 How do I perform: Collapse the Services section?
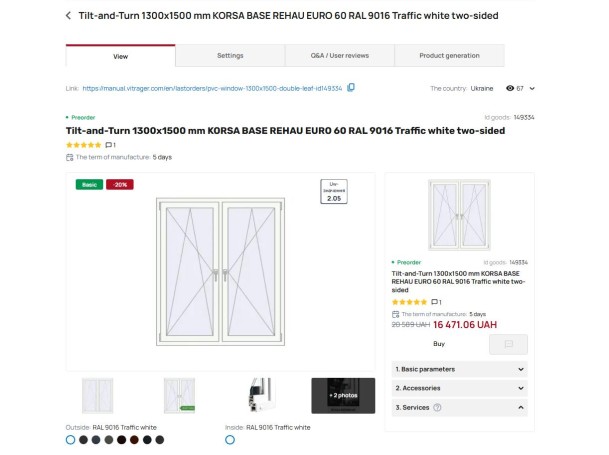pos(521,408)
